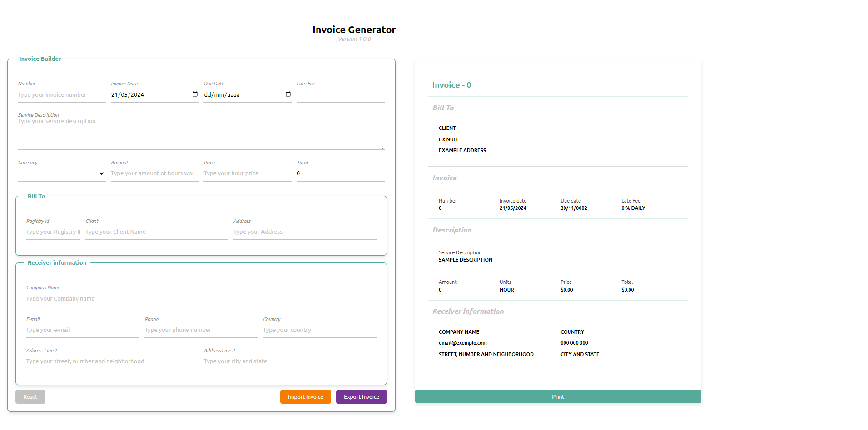Screen dimensions: 868x430
Task: Click the 'CITY AND STATE' preview text
Action: tap(580, 354)
